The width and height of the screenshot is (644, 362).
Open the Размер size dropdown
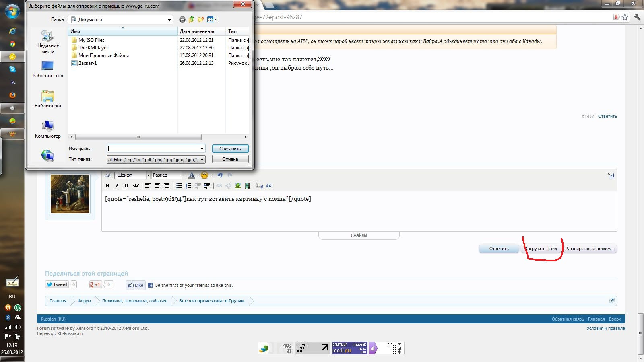169,175
